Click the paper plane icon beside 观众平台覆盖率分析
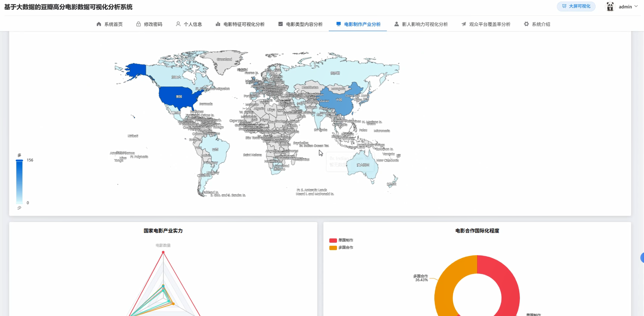644x316 pixels. pos(464,24)
